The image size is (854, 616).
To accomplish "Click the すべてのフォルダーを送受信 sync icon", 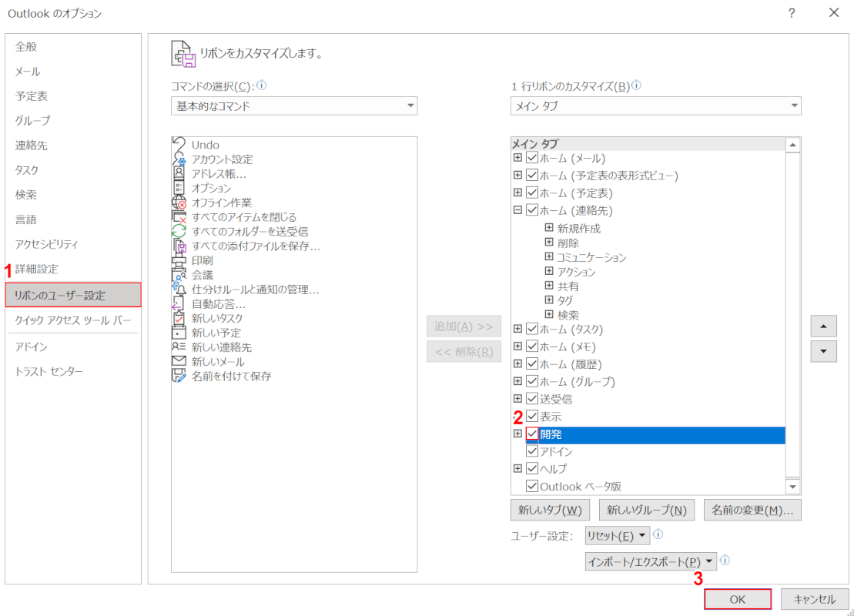I will pos(179,232).
